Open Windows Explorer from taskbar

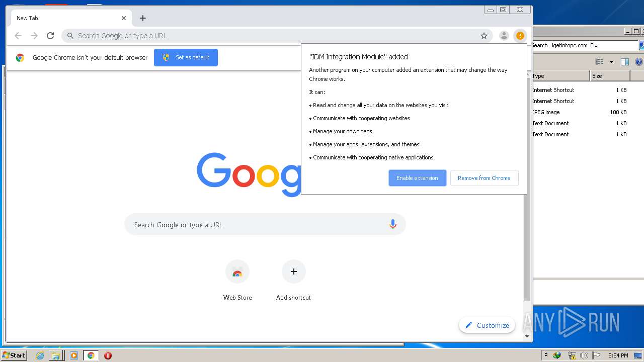click(x=56, y=355)
